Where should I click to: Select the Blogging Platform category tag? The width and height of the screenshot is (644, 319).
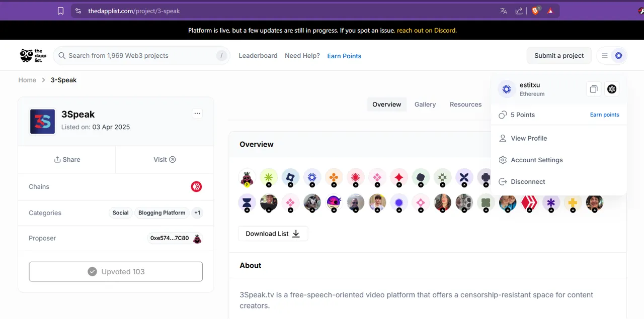tap(162, 212)
